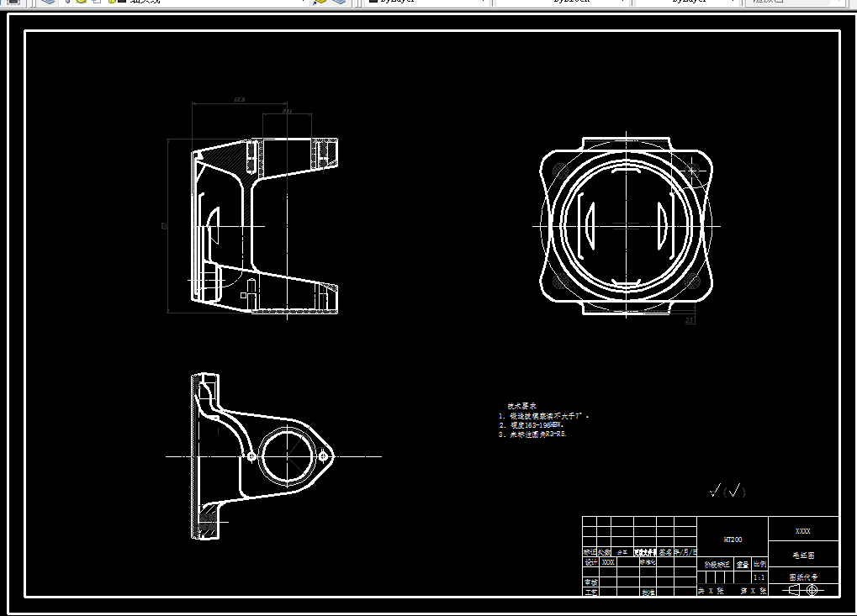Click the 阶段标记 label

pyautogui.click(x=717, y=565)
